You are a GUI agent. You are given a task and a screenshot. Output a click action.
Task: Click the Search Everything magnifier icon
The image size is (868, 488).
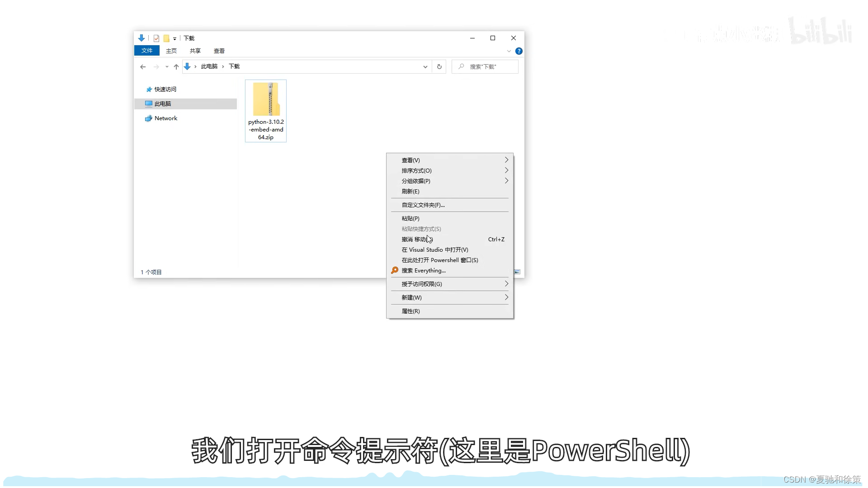pyautogui.click(x=395, y=270)
